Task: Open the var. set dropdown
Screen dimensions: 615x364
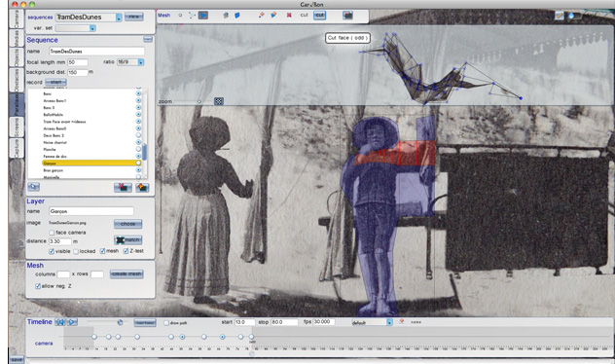Action: click(75, 28)
